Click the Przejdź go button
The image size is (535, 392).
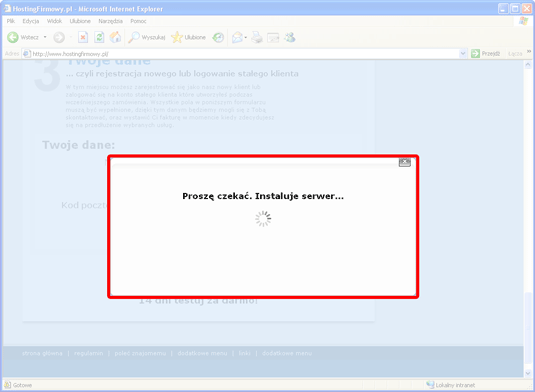point(486,54)
